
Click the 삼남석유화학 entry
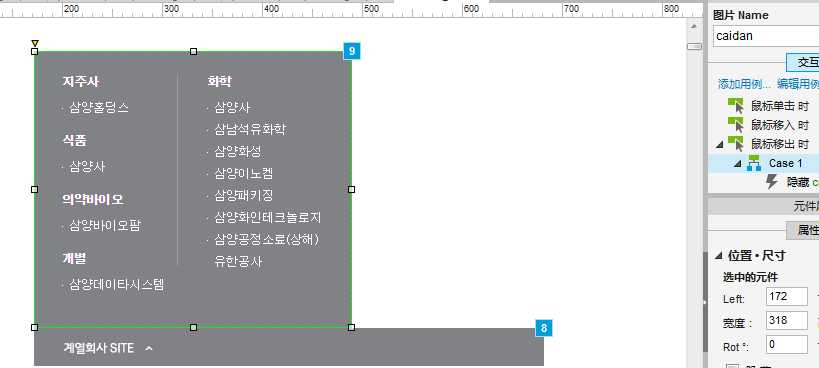coord(250,129)
